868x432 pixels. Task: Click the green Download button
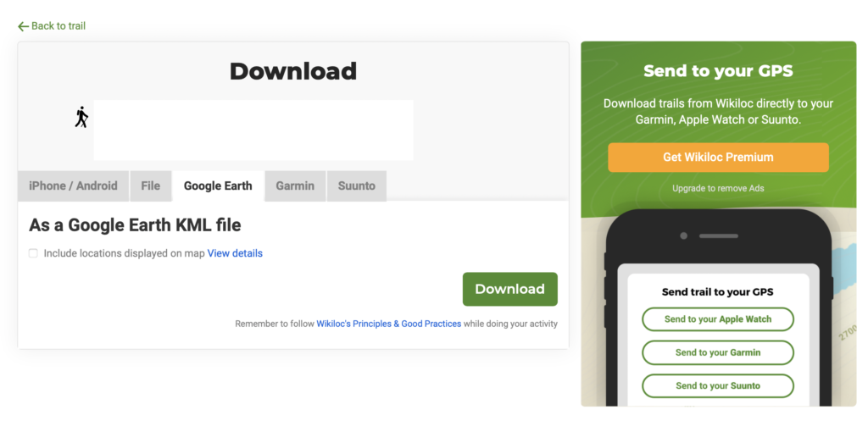[x=509, y=289]
